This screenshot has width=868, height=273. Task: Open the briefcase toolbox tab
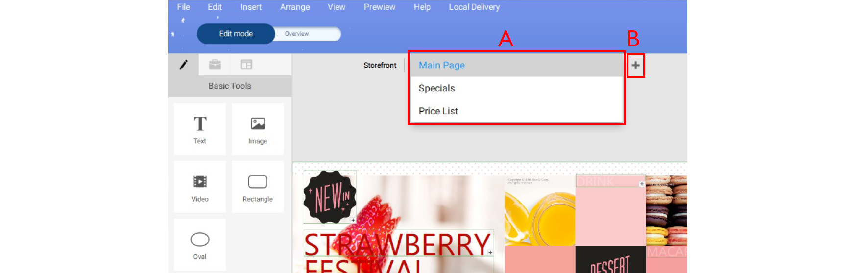(x=215, y=65)
